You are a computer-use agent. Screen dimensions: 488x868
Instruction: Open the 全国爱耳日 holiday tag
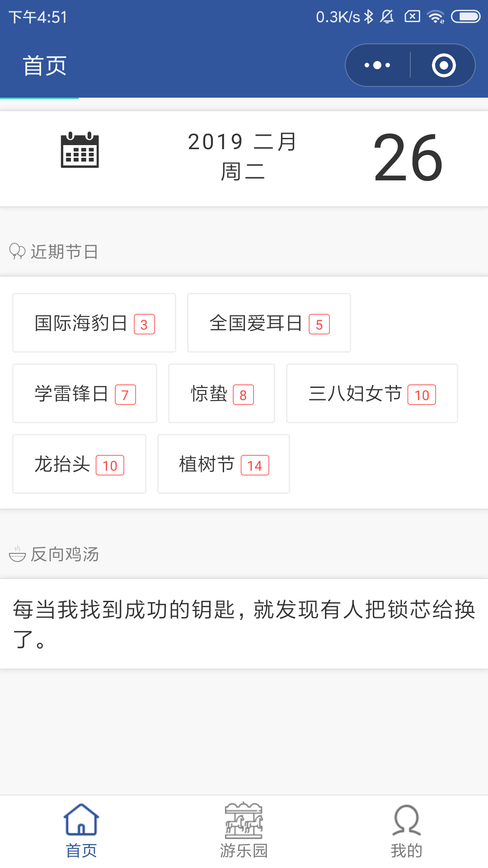pyautogui.click(x=269, y=323)
